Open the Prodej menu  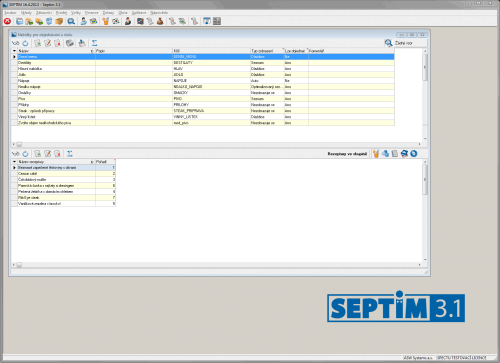pyautogui.click(x=61, y=13)
